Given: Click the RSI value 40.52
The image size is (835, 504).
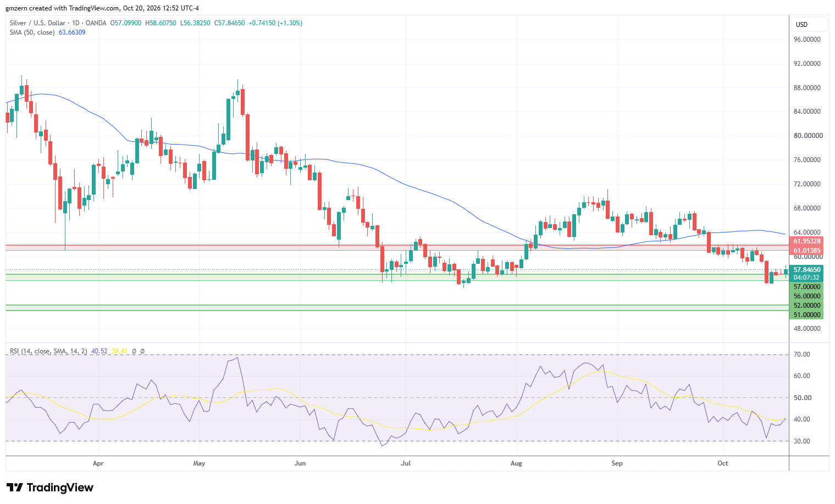Looking at the screenshot, I should (x=99, y=351).
